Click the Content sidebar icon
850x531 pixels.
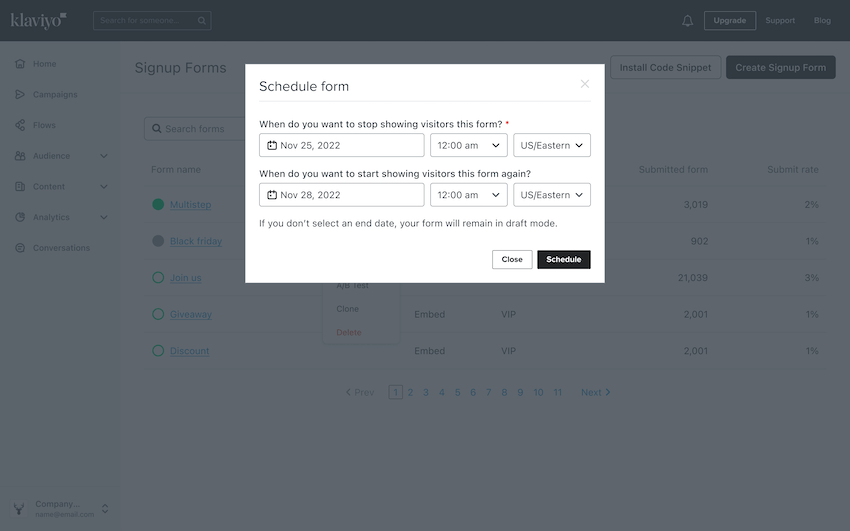[x=20, y=186]
